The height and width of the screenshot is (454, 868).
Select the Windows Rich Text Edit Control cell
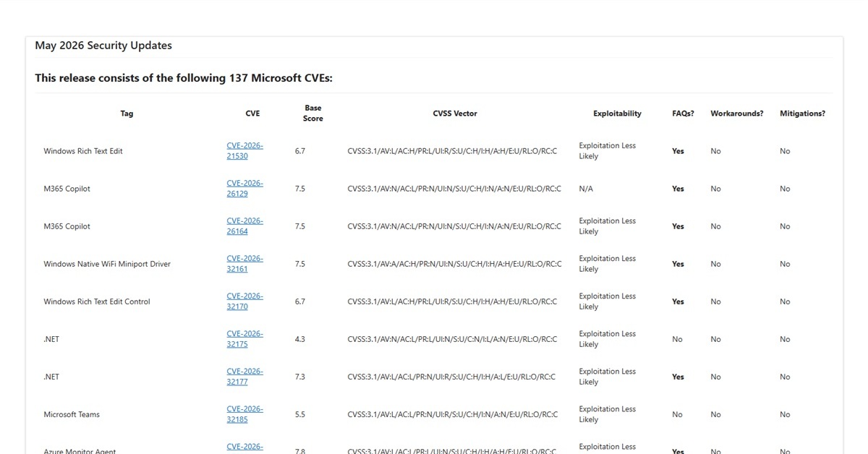[x=97, y=301]
